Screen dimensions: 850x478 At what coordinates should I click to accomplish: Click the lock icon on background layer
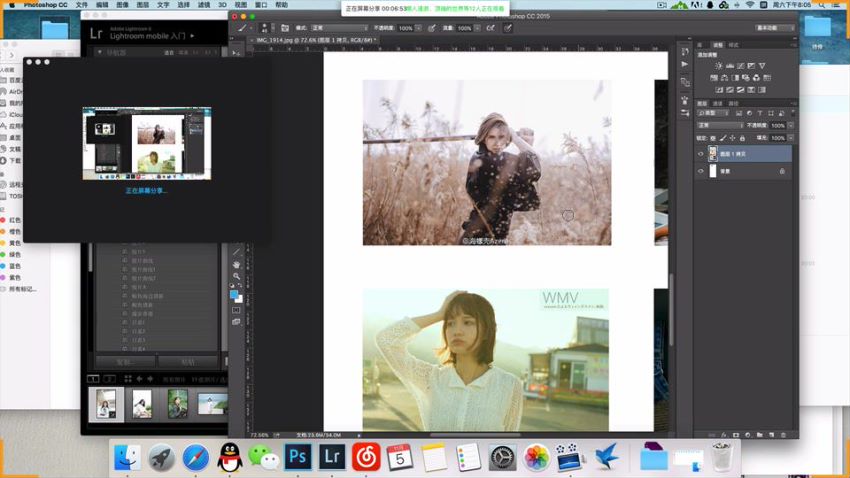point(782,171)
